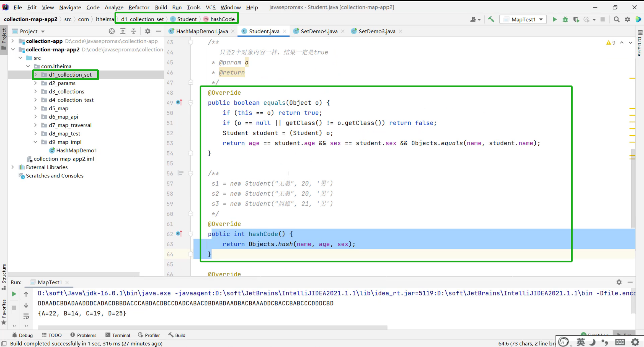644x347 pixels.
Task: Click editor vertical scrollbar thumb
Action: (x=633, y=188)
